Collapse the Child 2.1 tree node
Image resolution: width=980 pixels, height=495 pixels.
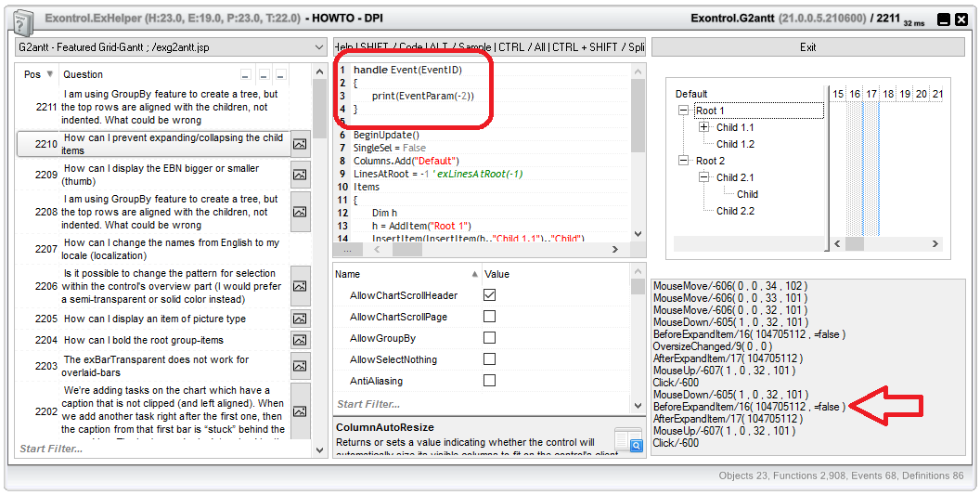point(703,177)
